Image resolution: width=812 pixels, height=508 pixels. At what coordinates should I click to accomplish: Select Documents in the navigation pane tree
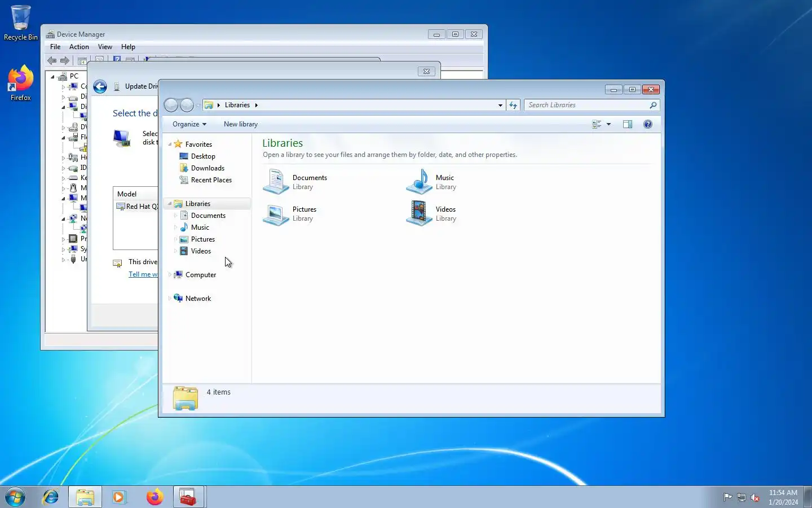tap(208, 216)
